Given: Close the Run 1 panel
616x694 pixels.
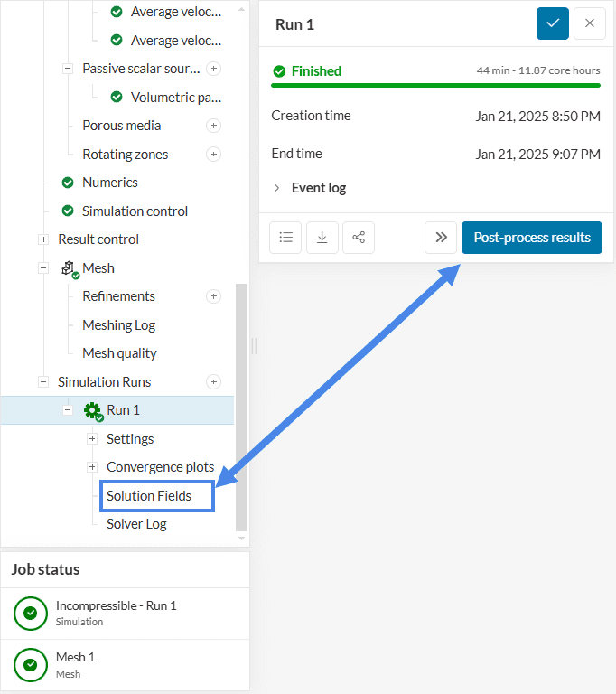Looking at the screenshot, I should [590, 23].
